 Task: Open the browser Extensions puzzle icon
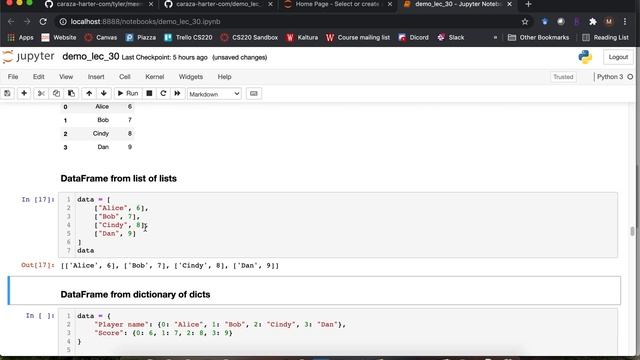(593, 22)
